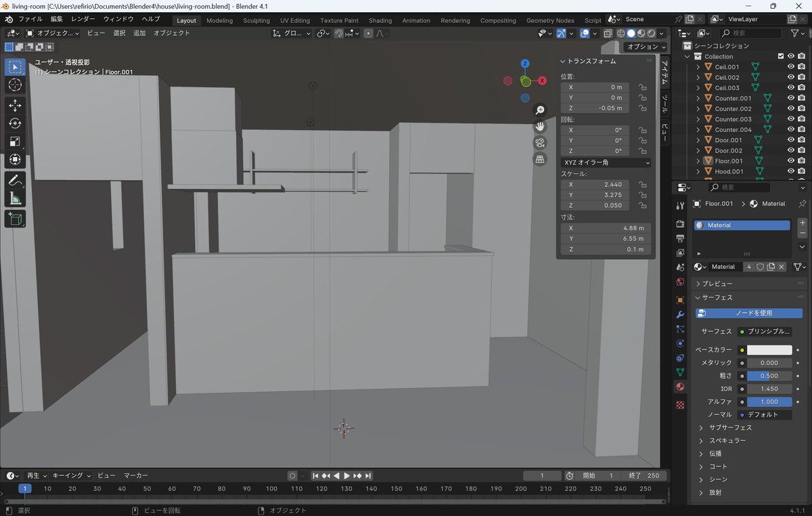812x516 pixels.
Task: Switch to solid viewport shading
Action: [631, 33]
